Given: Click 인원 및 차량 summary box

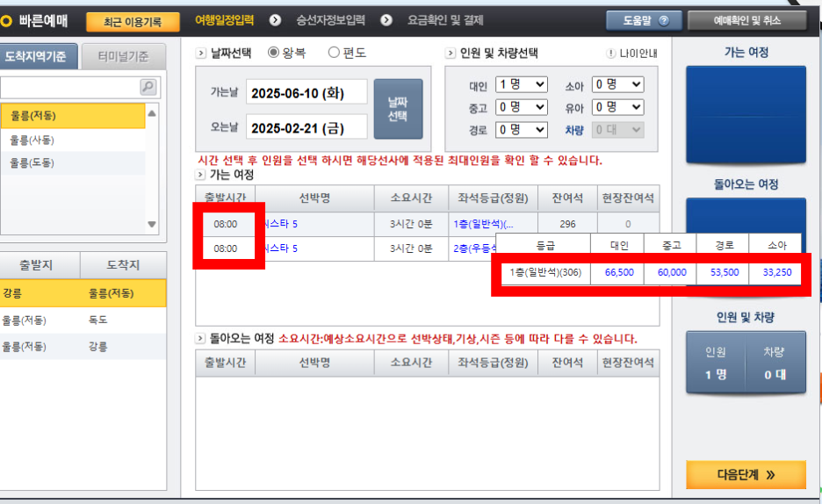Looking at the screenshot, I should pos(746,362).
